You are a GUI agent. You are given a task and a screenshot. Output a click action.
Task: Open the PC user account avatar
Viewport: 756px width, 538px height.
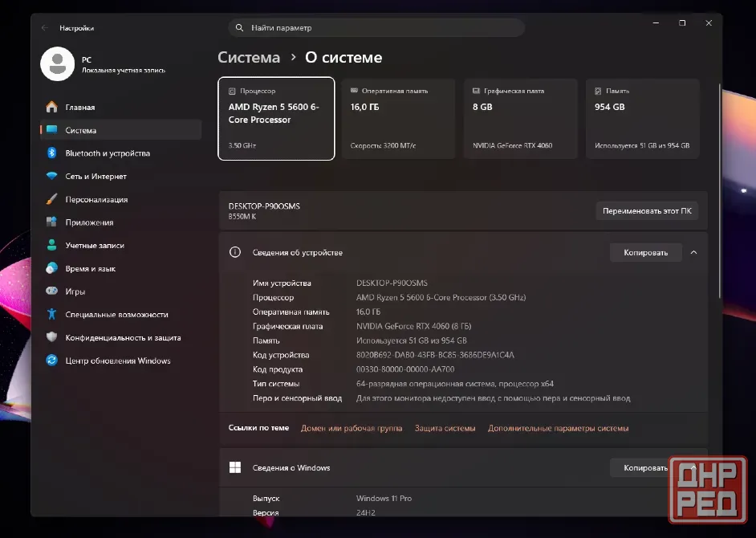pos(57,64)
